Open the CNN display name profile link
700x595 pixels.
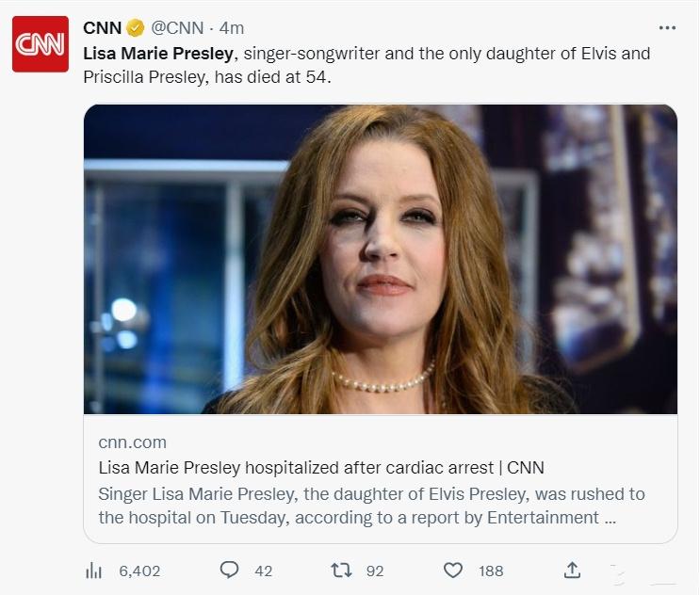[102, 29]
